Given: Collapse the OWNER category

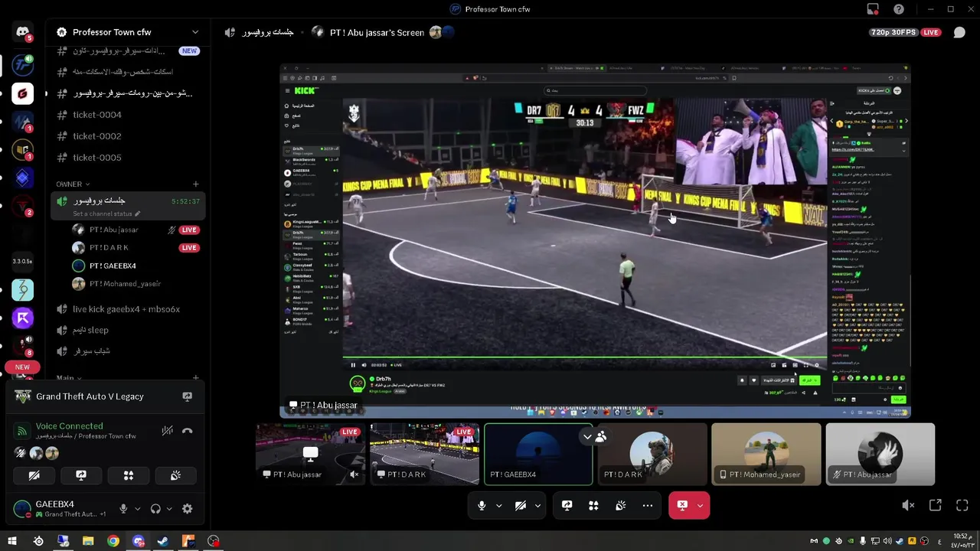Looking at the screenshot, I should (73, 184).
